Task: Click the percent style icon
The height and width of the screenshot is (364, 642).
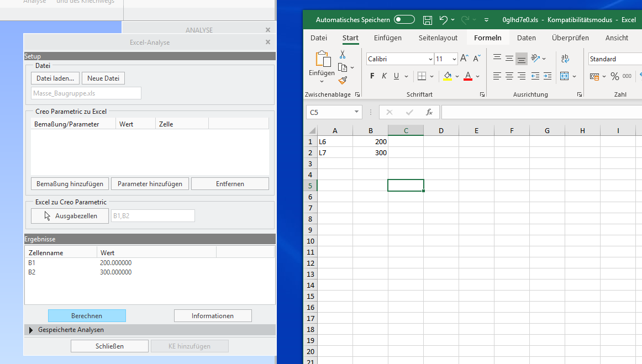Action: (614, 76)
